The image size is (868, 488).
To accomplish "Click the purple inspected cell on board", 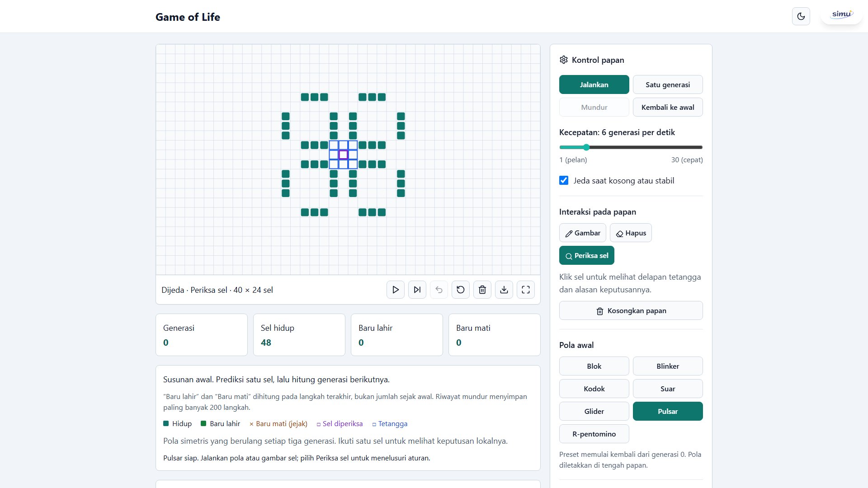I will pos(343,155).
